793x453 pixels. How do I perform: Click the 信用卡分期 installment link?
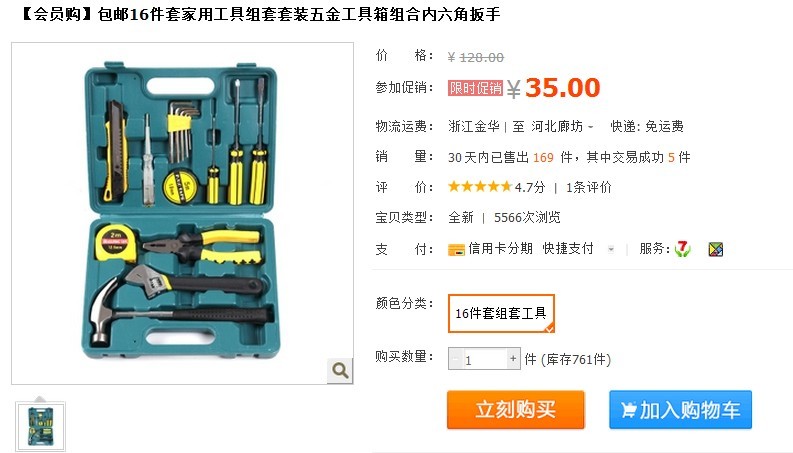click(500, 249)
